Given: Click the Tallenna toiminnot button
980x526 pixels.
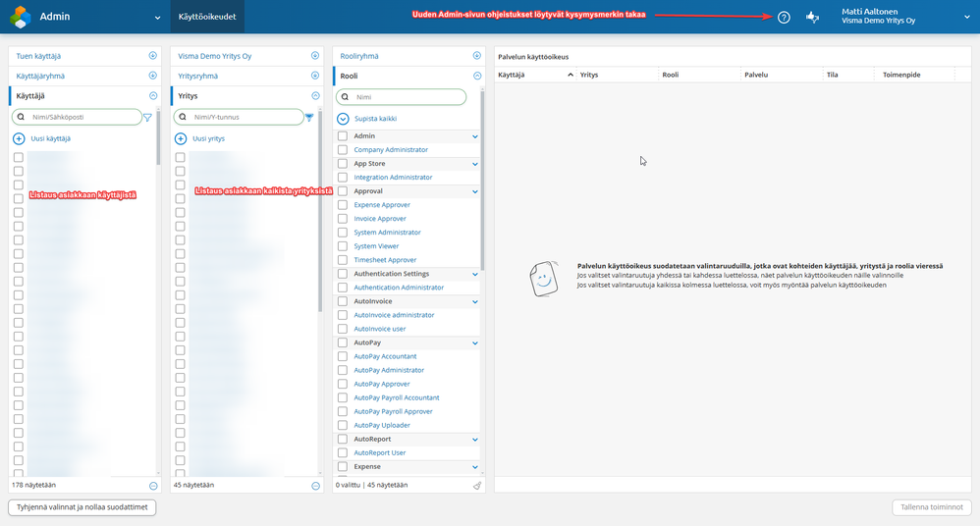Looking at the screenshot, I should 931,507.
